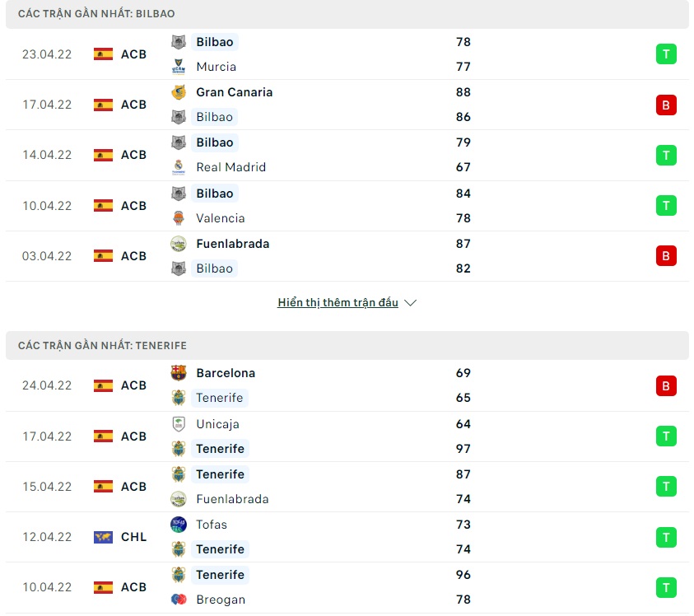Click the Barcelona team logo

pyautogui.click(x=178, y=373)
